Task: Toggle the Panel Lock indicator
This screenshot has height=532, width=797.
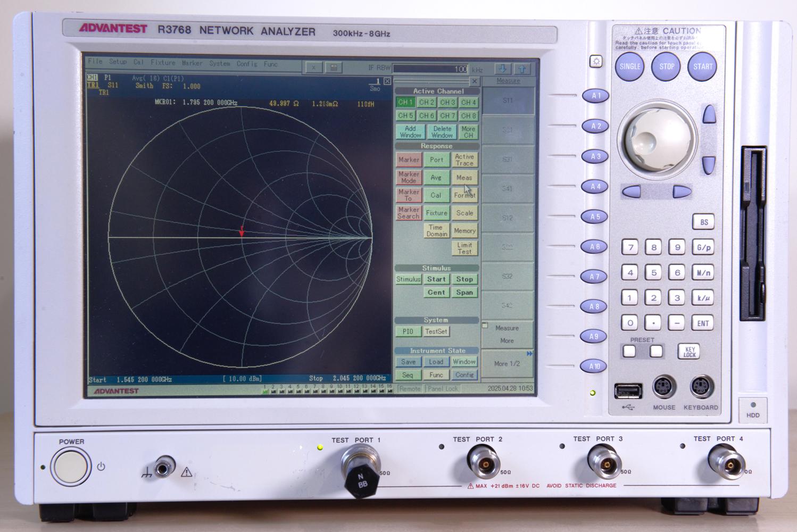Action: point(443,389)
